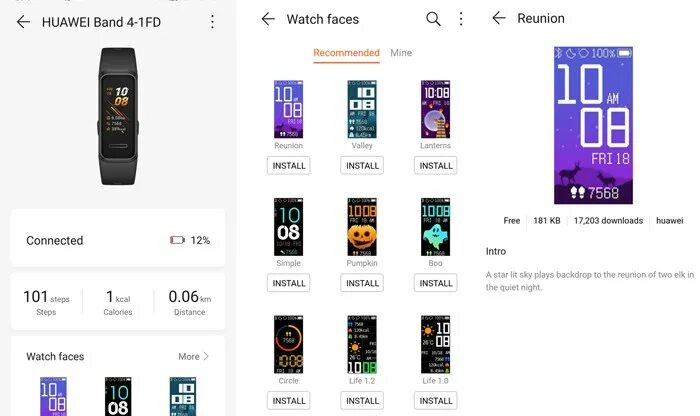700x416 pixels.
Task: Open the Pumpkin watch face thumbnail
Action: (x=362, y=227)
